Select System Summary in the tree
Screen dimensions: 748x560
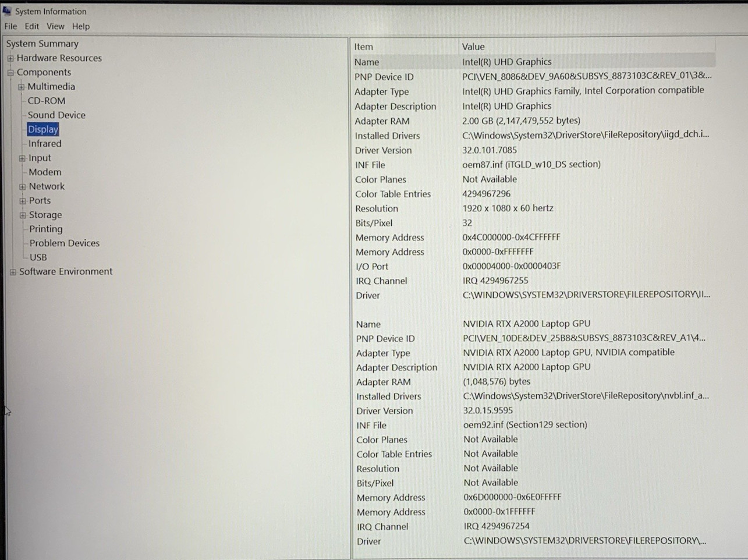click(x=42, y=44)
